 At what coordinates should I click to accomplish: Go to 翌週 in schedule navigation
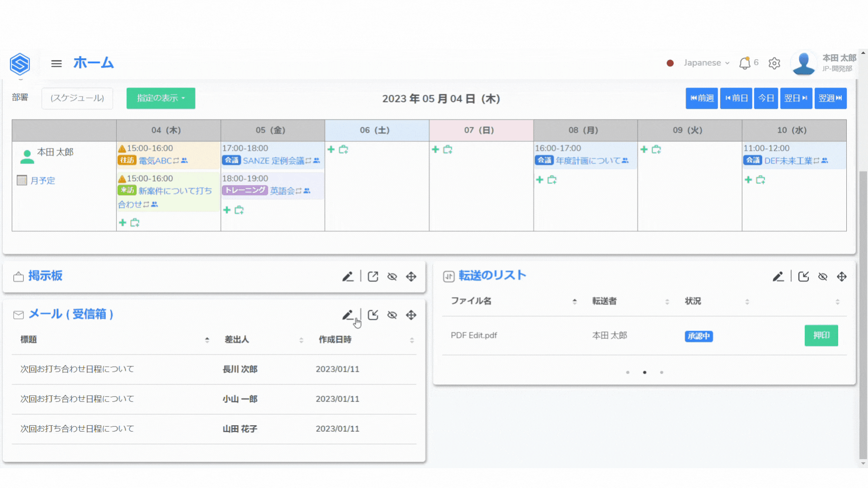pyautogui.click(x=830, y=98)
